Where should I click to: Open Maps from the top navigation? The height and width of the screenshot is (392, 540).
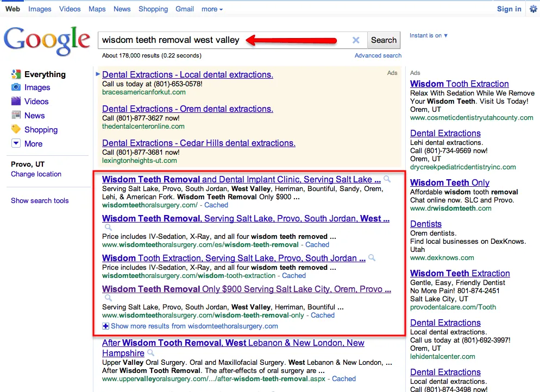tap(97, 9)
